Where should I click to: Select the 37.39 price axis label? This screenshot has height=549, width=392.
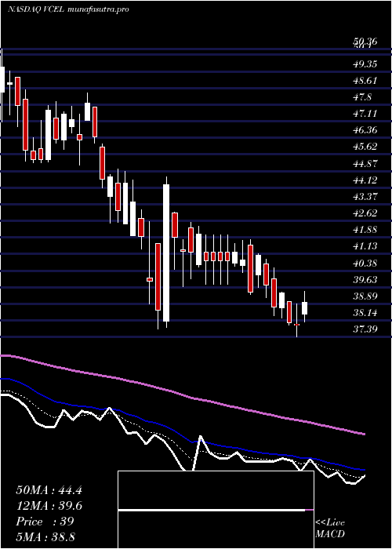(x=365, y=329)
